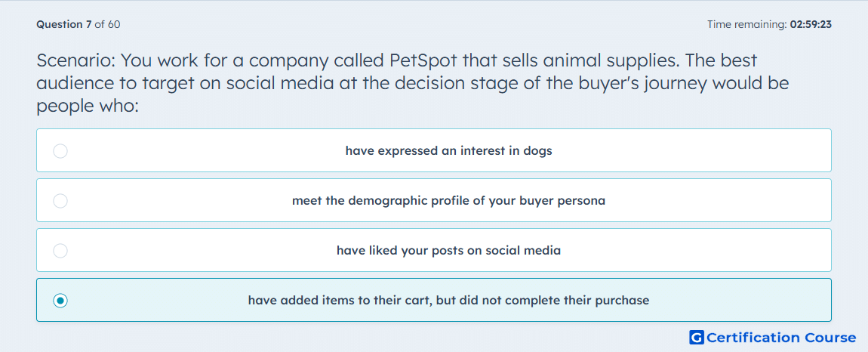868x352 pixels.
Task: Click the word 'Scenario:' in the question
Action: pos(74,60)
